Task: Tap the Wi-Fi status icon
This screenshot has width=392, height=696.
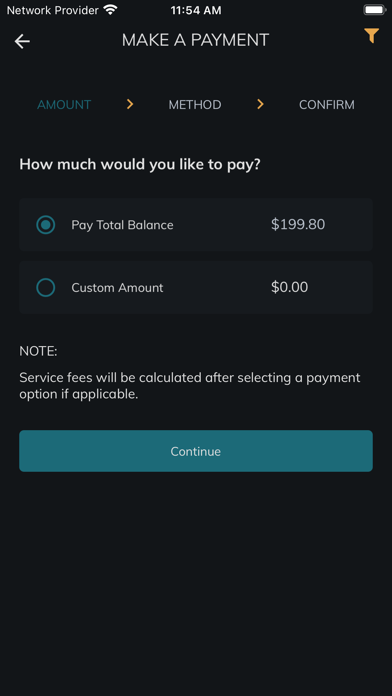Action: (x=110, y=10)
